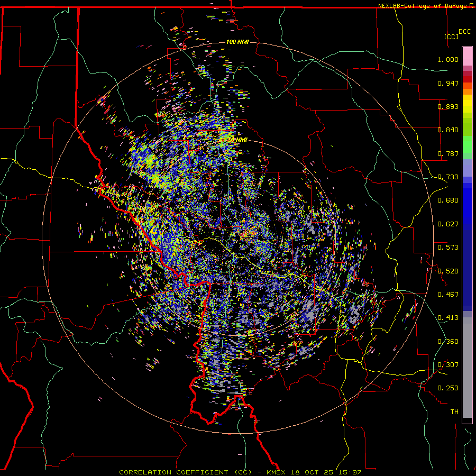Click the 18 OCT 25 date text
Viewport: 476px width, 476px height.
point(312,472)
